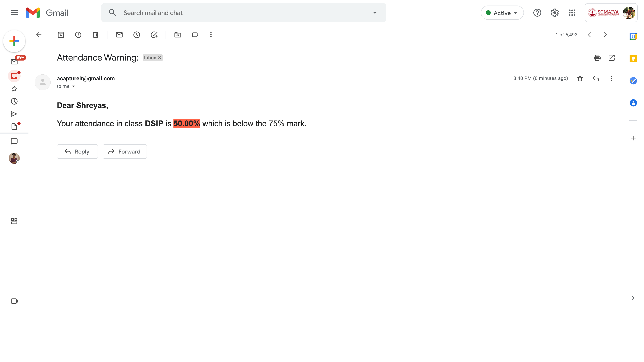Open Starred folder in sidebar
Viewport: 644px width, 362px height.
click(14, 89)
